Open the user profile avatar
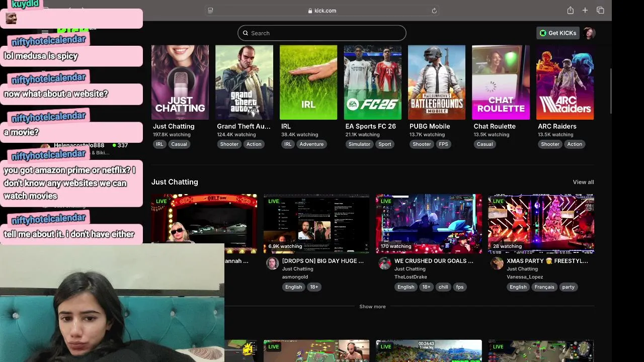 [589, 33]
